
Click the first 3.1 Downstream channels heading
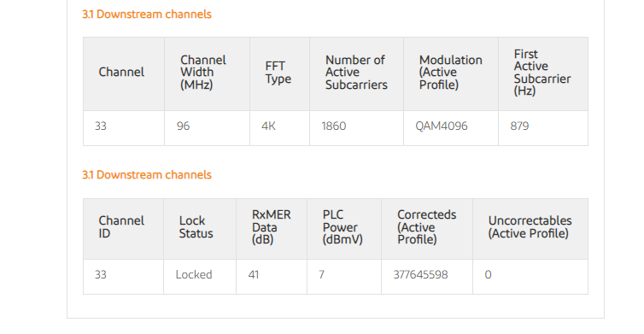point(147,15)
